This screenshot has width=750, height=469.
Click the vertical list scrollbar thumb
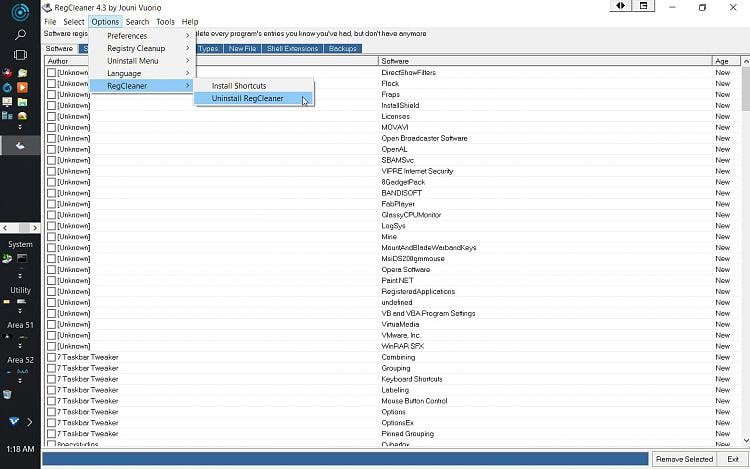(745, 88)
